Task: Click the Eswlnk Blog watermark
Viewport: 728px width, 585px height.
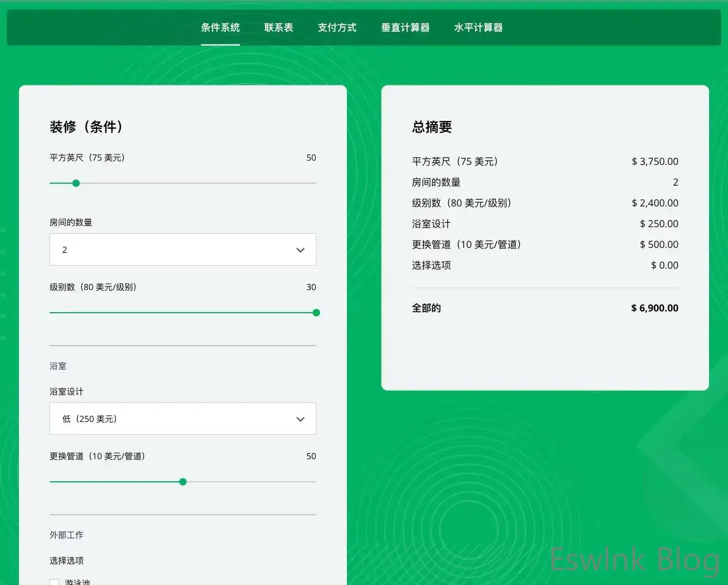Action: click(x=634, y=559)
